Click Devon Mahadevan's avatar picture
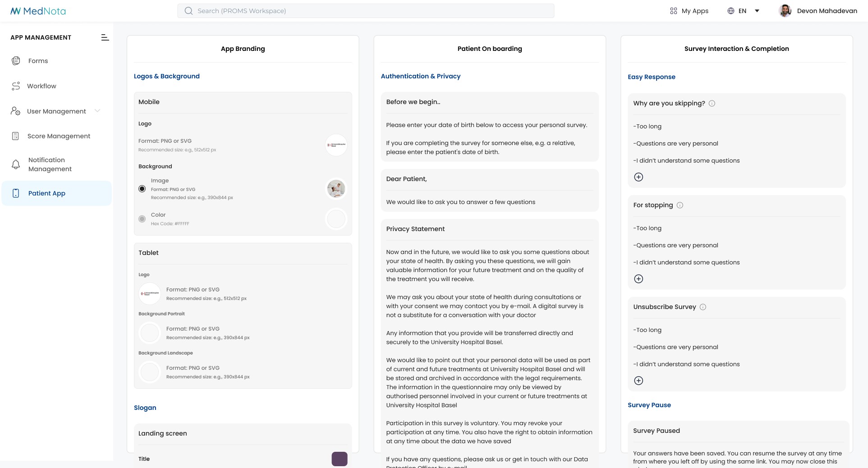868x468 pixels. (785, 11)
